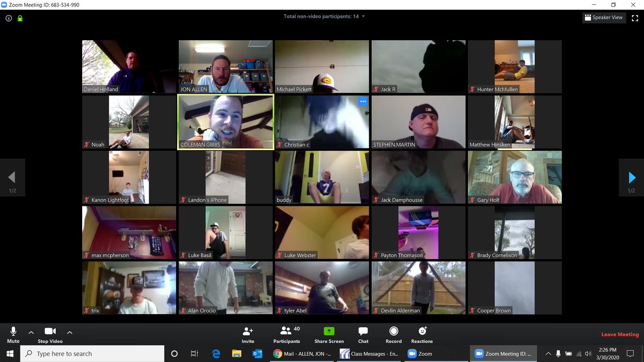Select Noah's video tile
The width and height of the screenshot is (644, 362).
(129, 122)
